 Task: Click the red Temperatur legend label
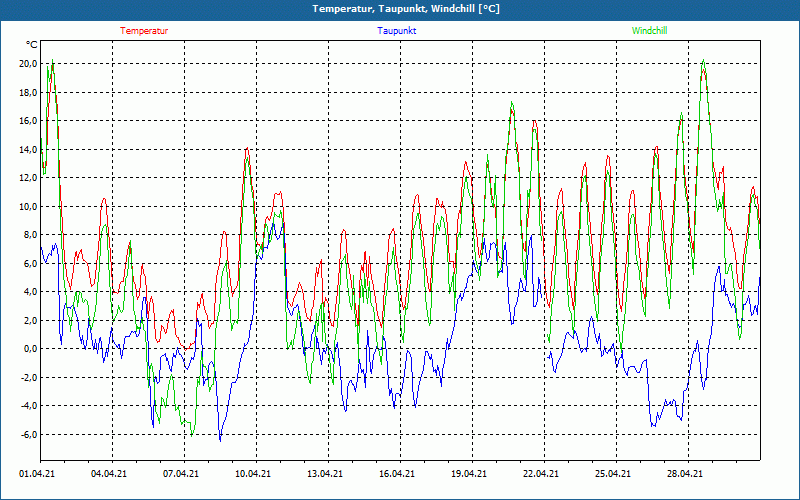click(144, 31)
